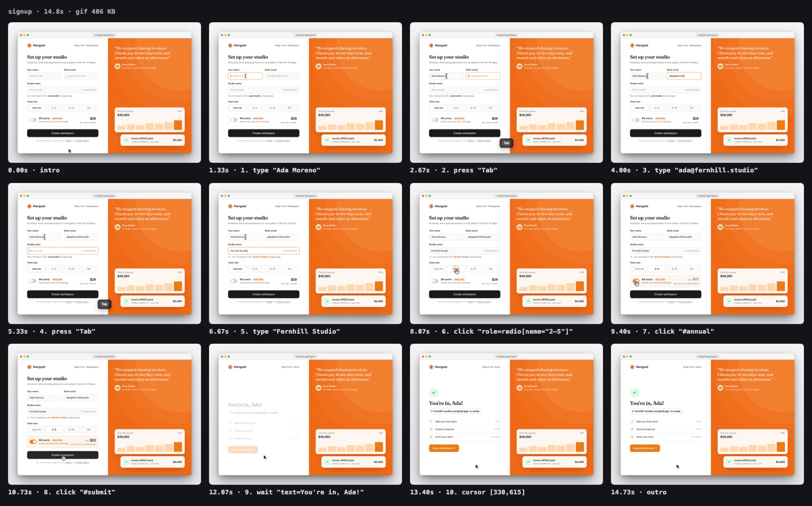Click the Marigold logo in the step 2 frame
The image size is (812, 506).
point(431,46)
